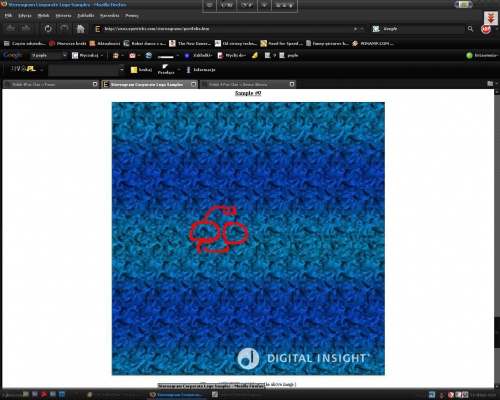Bookmark this page with the star icon
This screenshot has width=500, height=400.
[355, 29]
